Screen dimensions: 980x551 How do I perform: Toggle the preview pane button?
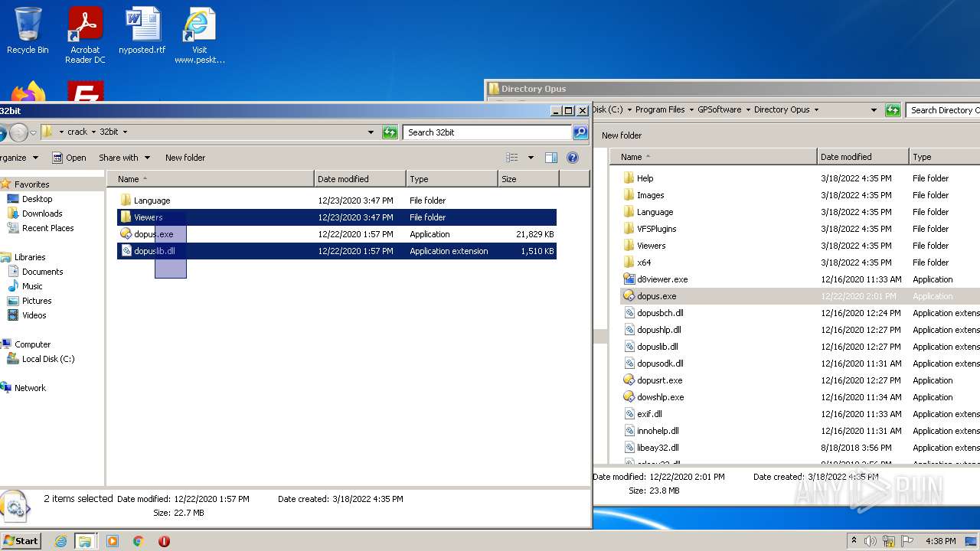tap(550, 158)
